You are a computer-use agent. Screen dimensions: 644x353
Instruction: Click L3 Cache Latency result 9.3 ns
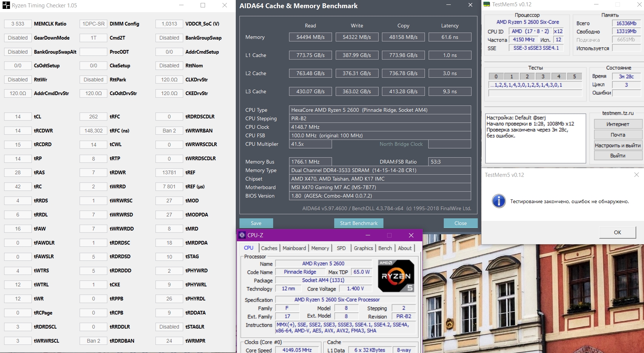pos(450,91)
